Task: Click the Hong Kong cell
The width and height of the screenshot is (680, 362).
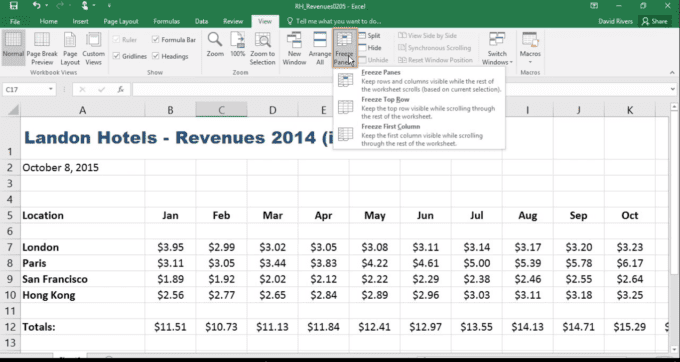Action: pyautogui.click(x=82, y=295)
